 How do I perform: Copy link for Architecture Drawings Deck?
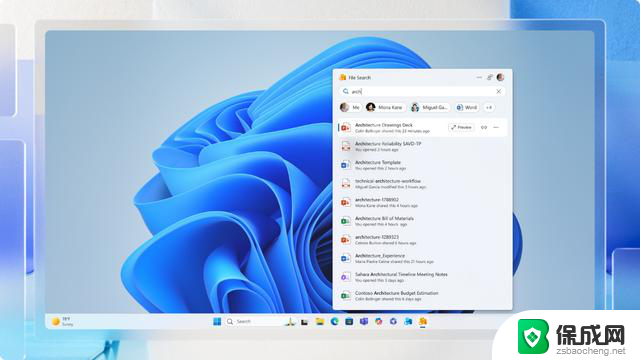coord(484,127)
